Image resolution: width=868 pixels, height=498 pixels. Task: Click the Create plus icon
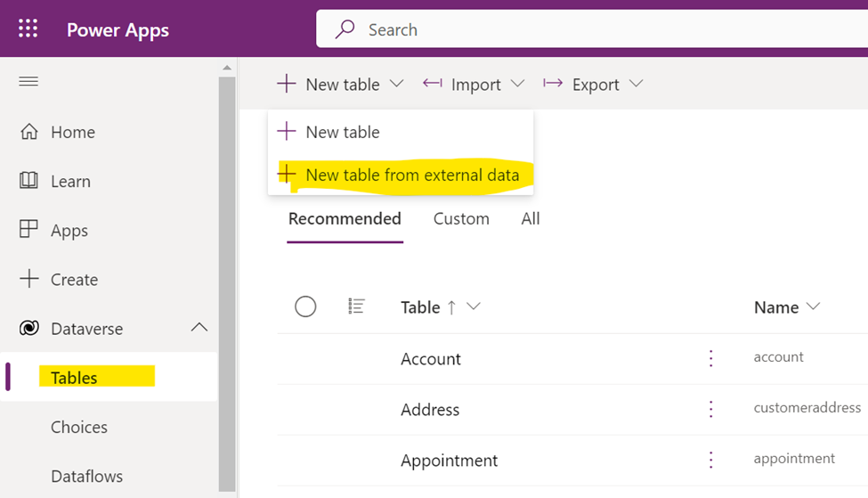point(28,279)
